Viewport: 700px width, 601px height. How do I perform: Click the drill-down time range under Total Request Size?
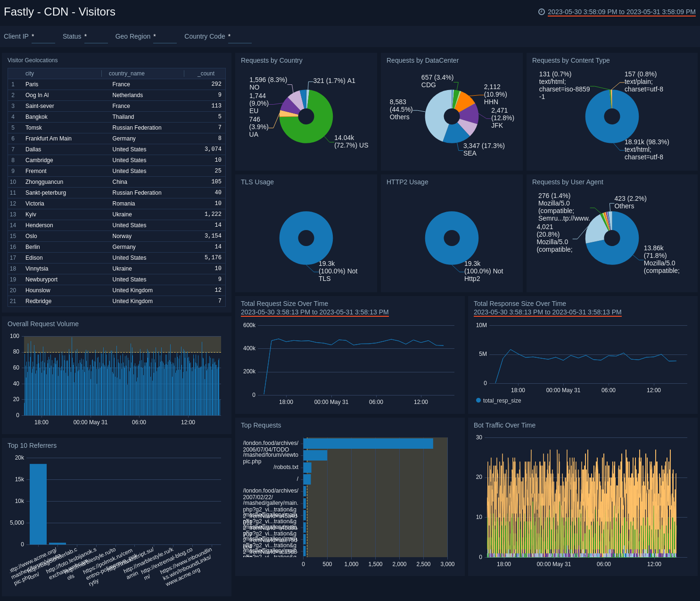(314, 312)
